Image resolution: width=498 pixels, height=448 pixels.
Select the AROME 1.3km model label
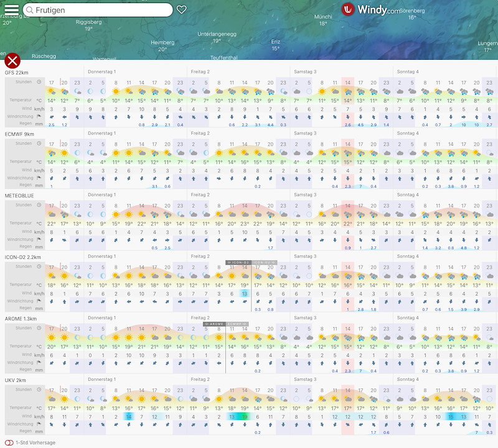pos(21,319)
